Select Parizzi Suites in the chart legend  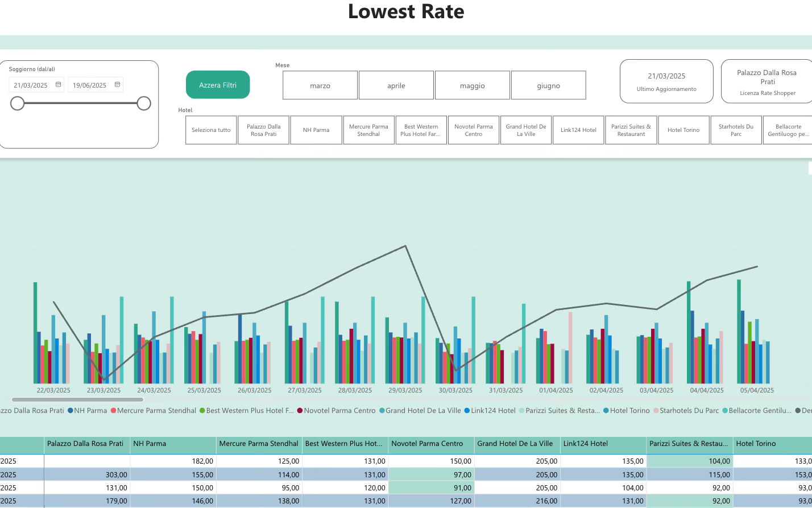click(560, 411)
